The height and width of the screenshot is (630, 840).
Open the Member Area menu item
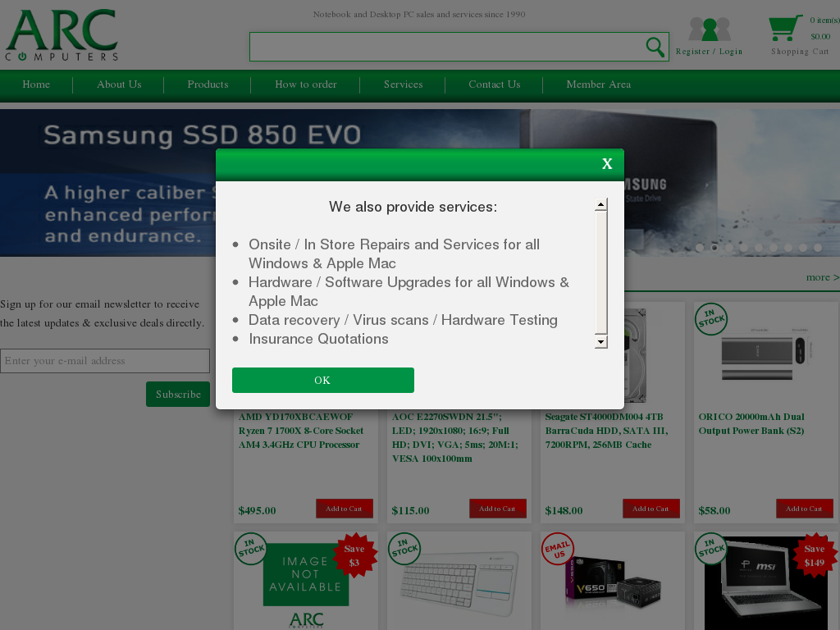(x=598, y=84)
